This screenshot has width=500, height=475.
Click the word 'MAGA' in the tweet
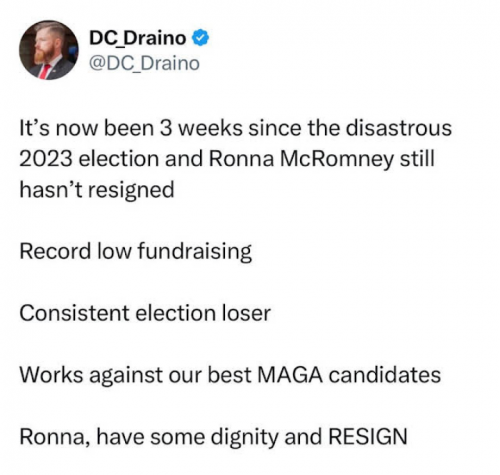(x=290, y=375)
